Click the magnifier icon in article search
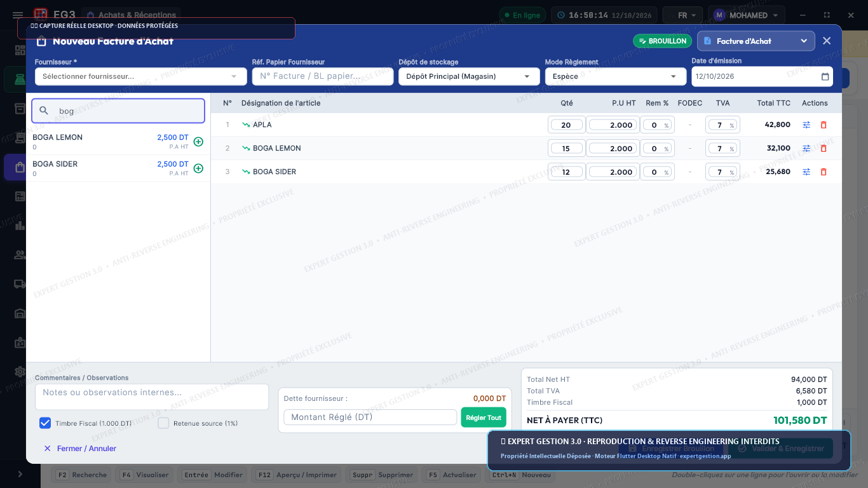This screenshot has height=488, width=868. coord(44,111)
